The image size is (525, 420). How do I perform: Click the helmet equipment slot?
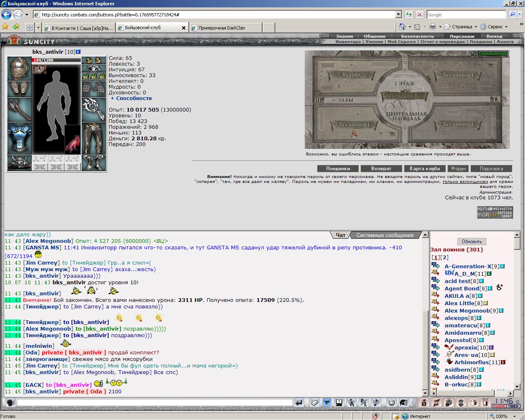(x=19, y=68)
